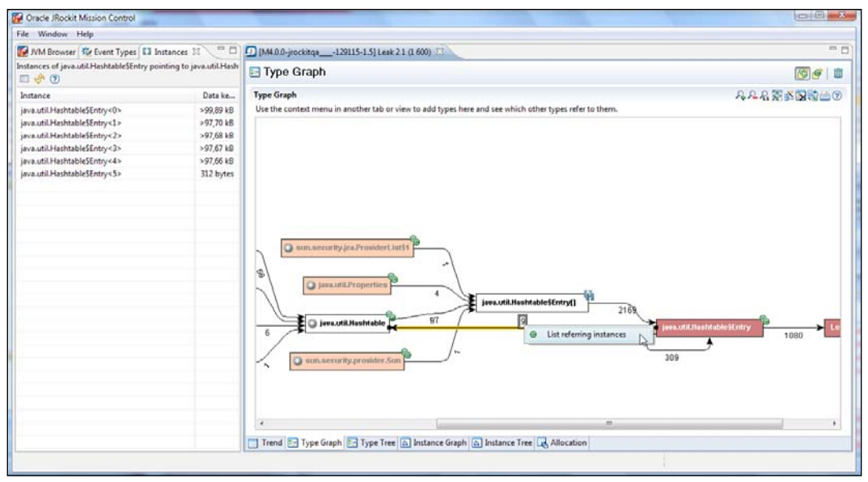Expand the java.util.Properties node green badge
Image resolution: width=868 pixels, height=482 pixels.
pyautogui.click(x=393, y=277)
